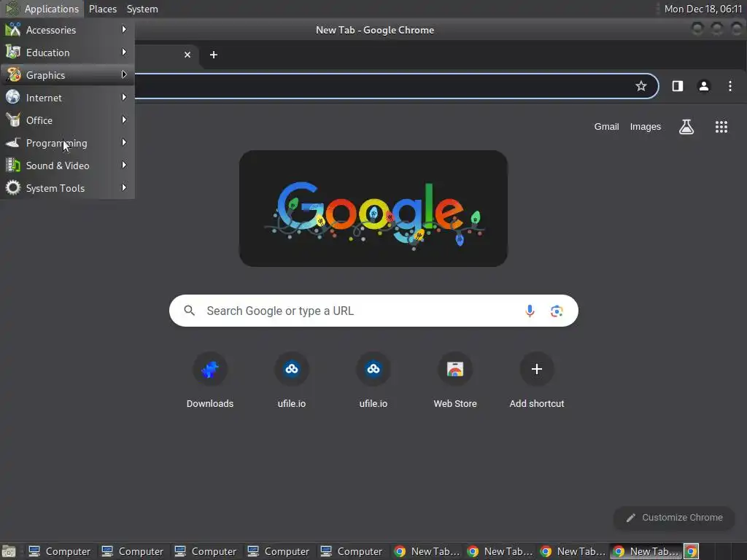Expand the Sound & Video submenu arrow

tap(124, 165)
